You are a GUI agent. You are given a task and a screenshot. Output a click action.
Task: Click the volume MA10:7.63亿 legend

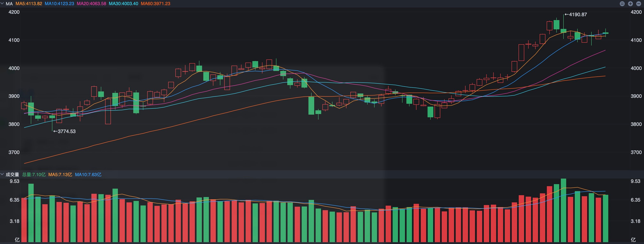[88, 174]
